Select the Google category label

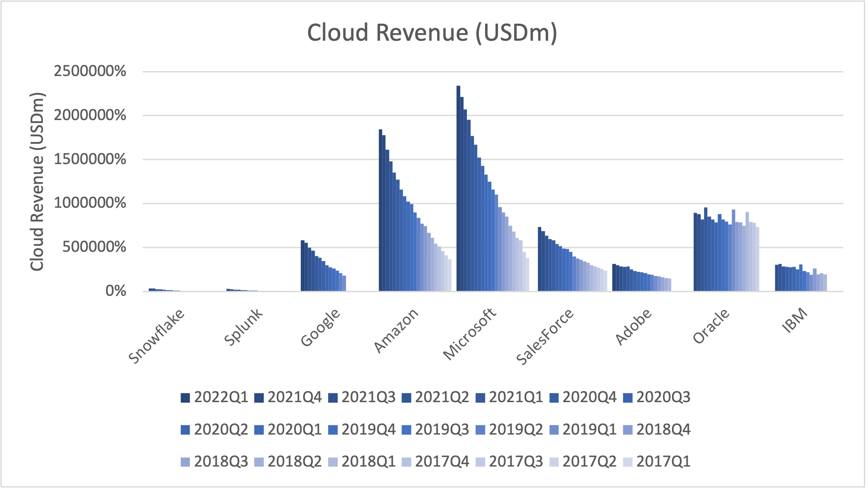click(321, 327)
